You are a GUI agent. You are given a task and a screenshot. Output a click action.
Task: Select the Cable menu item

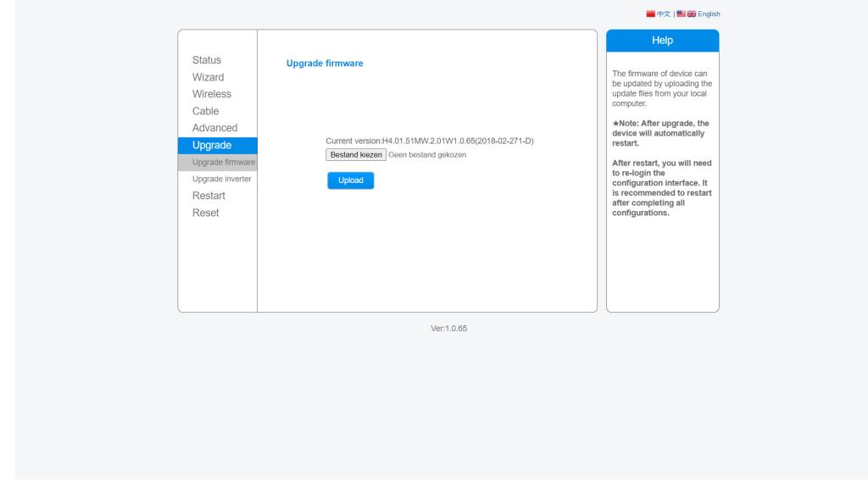[205, 111]
